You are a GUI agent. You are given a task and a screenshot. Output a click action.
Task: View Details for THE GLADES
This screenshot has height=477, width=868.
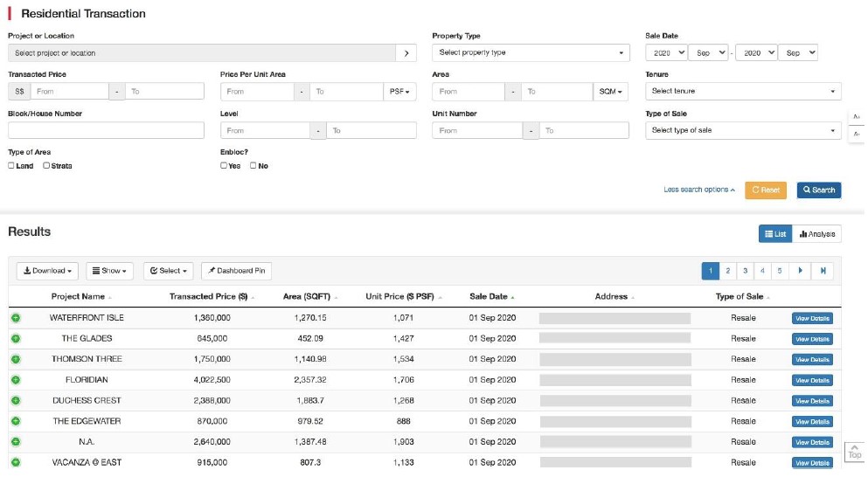[x=812, y=339]
